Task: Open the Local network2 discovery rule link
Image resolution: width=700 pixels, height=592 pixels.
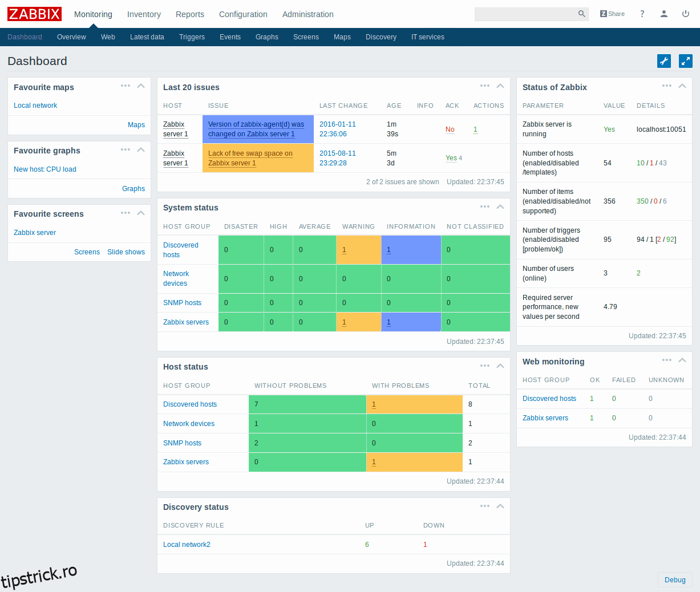Action: pyautogui.click(x=187, y=545)
